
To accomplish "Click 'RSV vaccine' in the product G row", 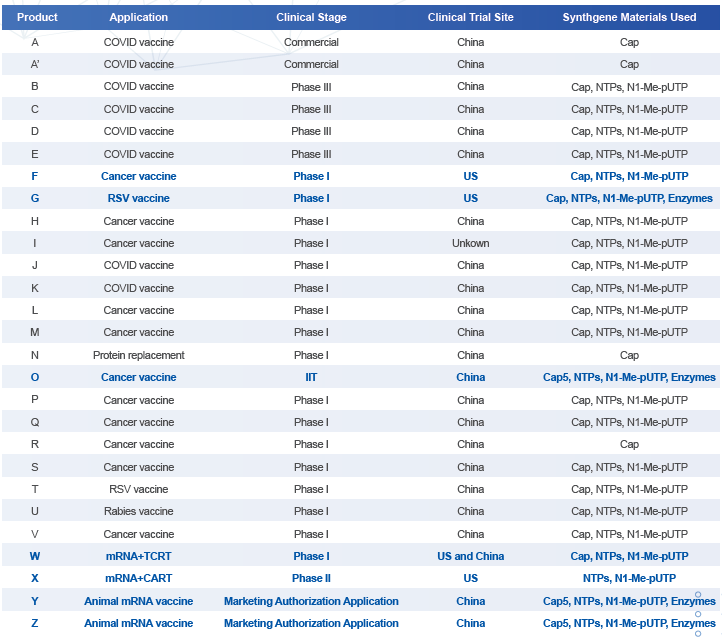I will click(x=139, y=198).
